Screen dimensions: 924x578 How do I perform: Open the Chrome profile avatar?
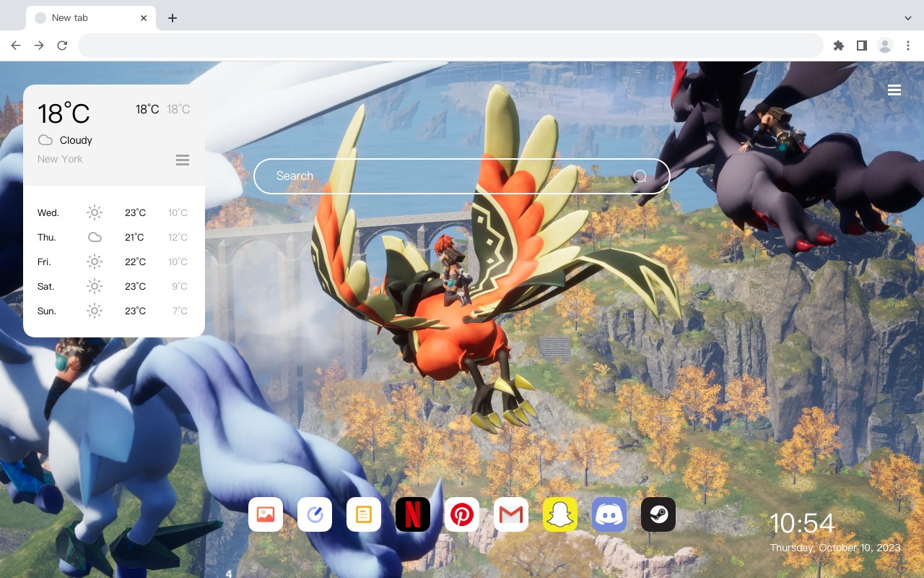[x=885, y=46]
